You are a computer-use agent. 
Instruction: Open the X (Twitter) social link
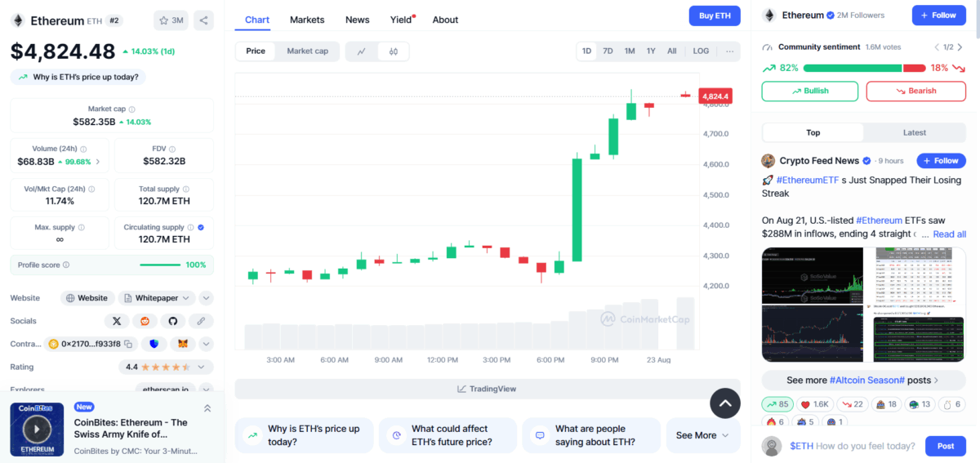(x=117, y=321)
